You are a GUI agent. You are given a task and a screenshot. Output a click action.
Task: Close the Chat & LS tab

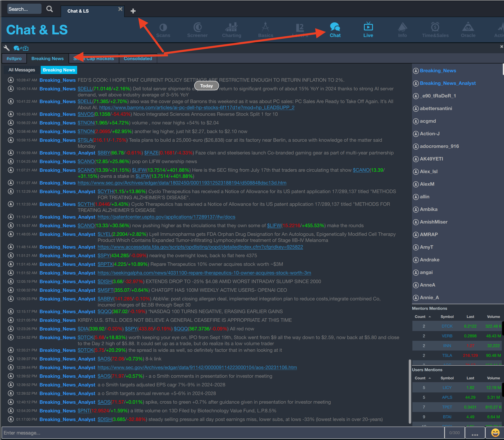click(120, 9)
